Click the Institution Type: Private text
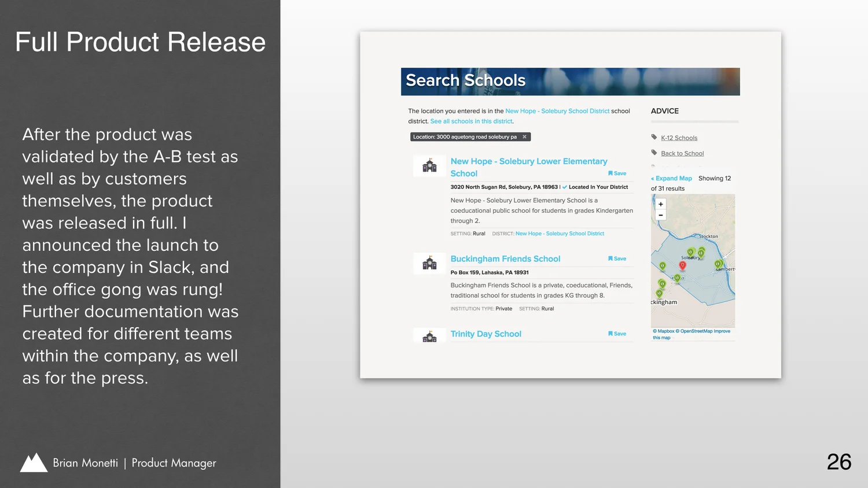 coord(481,309)
